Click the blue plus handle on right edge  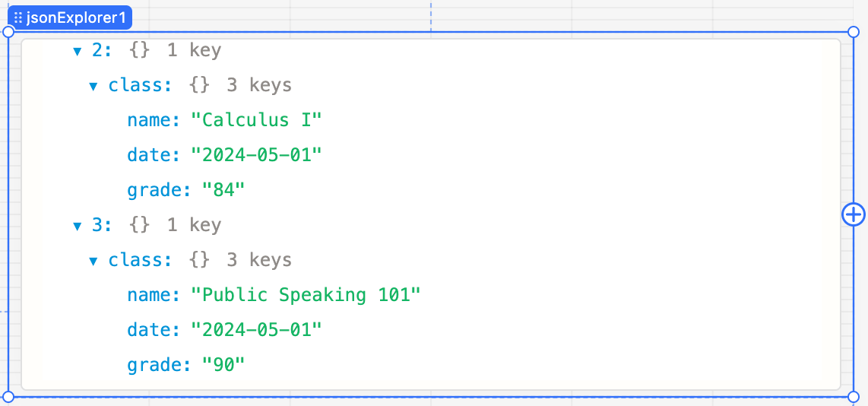[853, 214]
